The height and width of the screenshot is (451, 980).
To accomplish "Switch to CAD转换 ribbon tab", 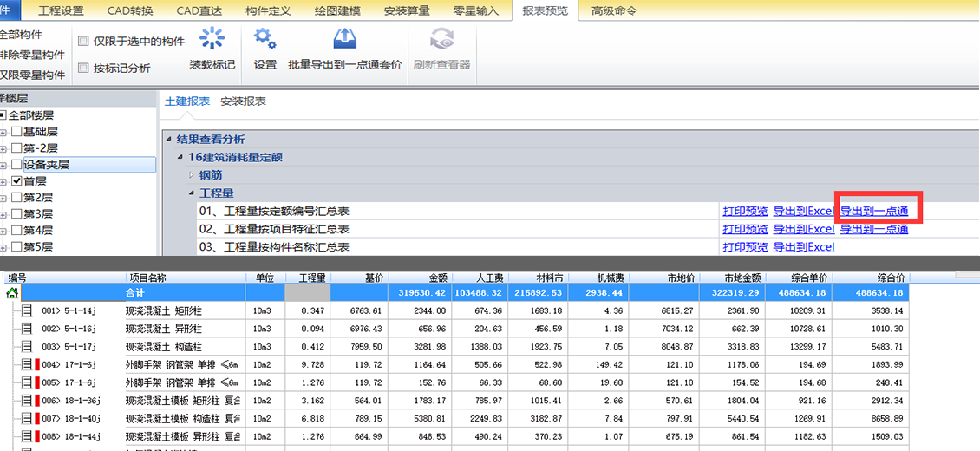I will click(130, 10).
